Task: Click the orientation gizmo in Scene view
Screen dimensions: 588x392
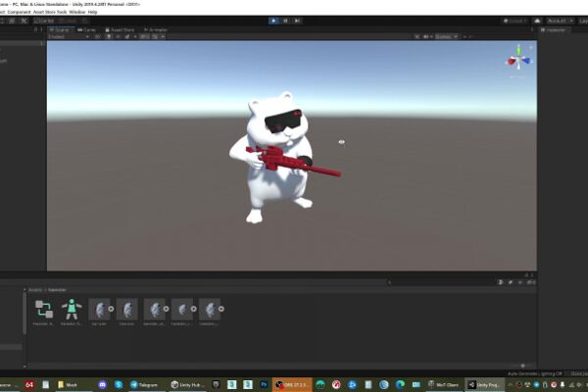Action: (519, 60)
